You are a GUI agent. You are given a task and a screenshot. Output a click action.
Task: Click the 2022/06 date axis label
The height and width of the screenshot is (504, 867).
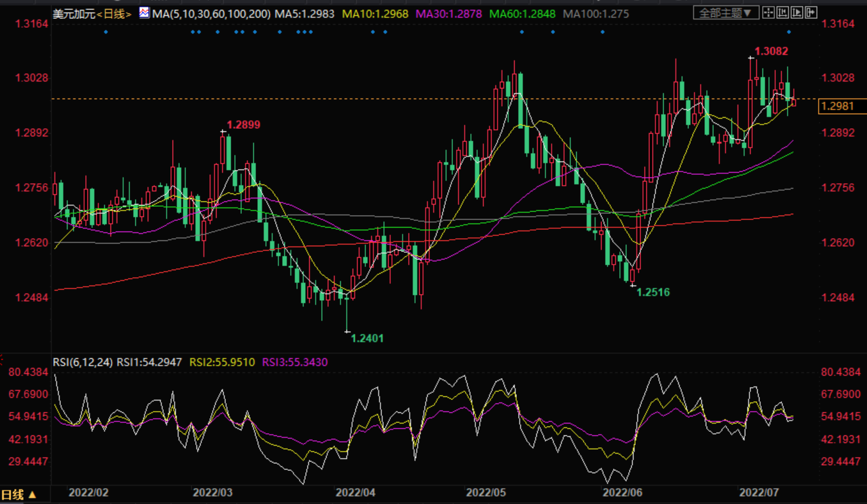click(622, 493)
